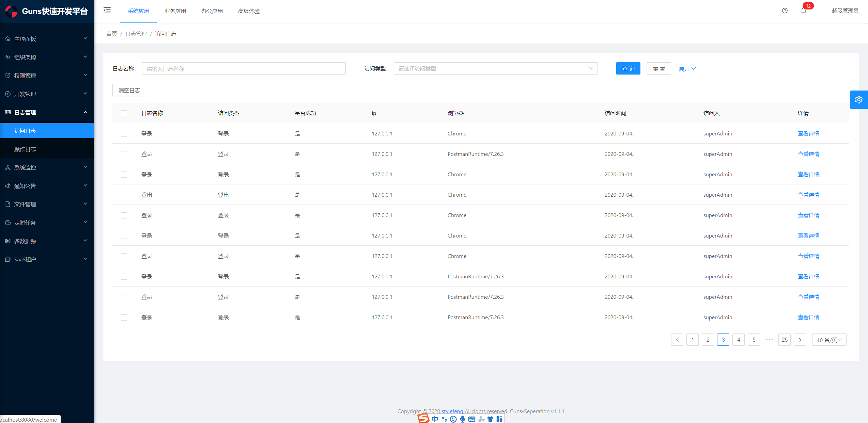This screenshot has height=423, width=868.
Task: Open the blue settings gear panel
Action: (x=858, y=100)
